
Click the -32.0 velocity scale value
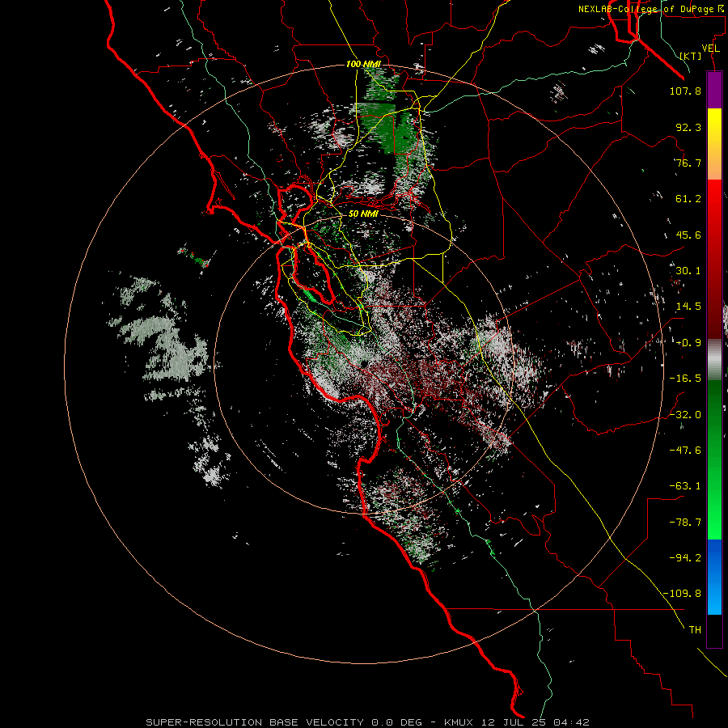pos(685,415)
